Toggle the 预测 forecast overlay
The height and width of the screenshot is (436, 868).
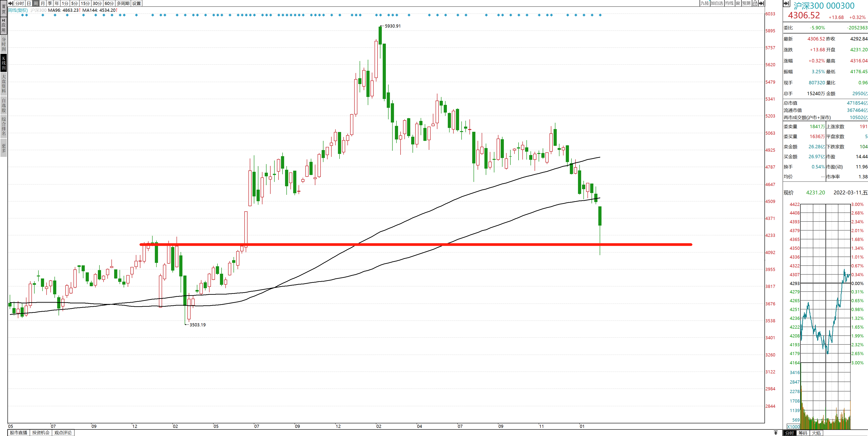746,3
